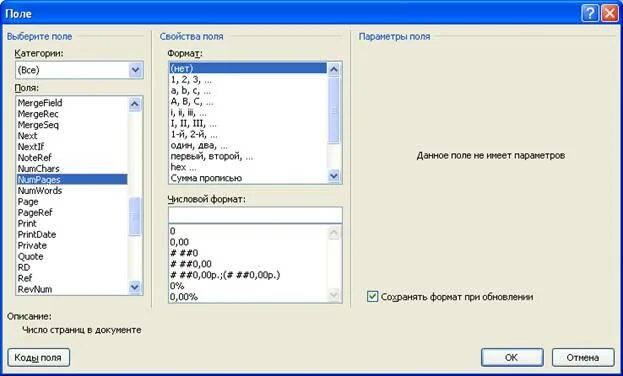The height and width of the screenshot is (376, 623).
Task: Select the NumChars field
Action: tap(72, 169)
